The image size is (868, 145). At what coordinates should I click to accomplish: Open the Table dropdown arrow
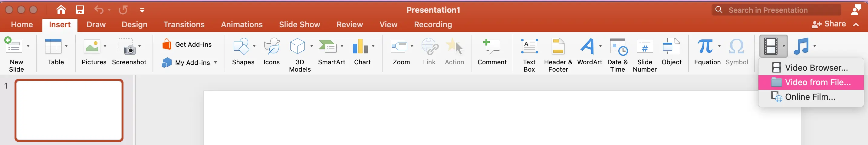point(66,46)
